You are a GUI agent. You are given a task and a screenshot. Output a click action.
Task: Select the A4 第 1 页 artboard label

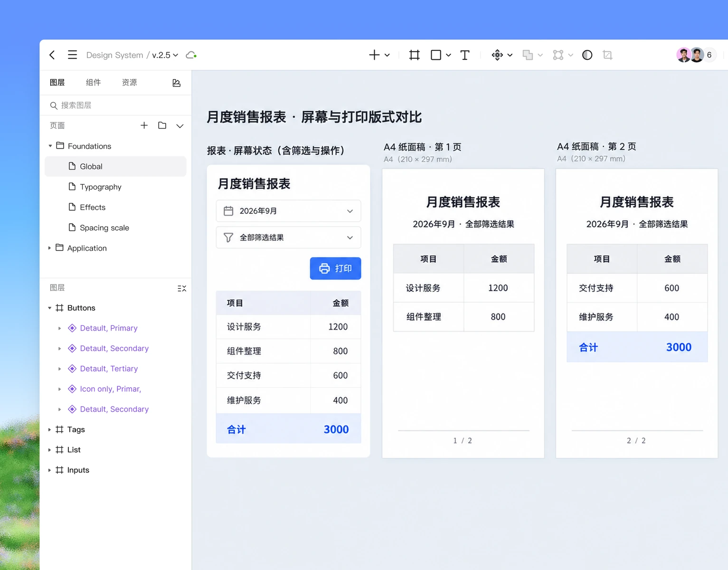tap(423, 147)
